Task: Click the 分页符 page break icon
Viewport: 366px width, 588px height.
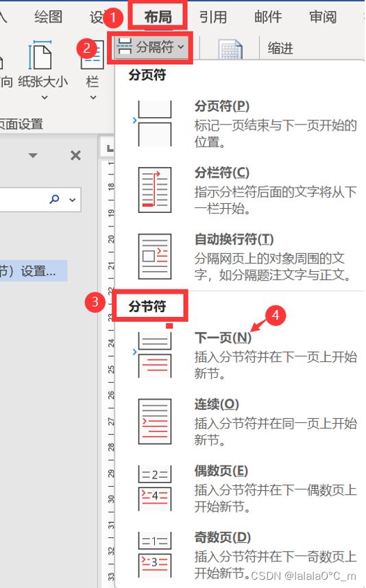Action: click(x=155, y=123)
